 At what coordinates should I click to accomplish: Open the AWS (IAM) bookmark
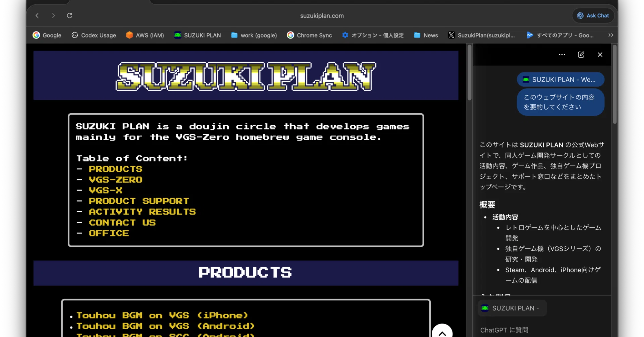[145, 35]
